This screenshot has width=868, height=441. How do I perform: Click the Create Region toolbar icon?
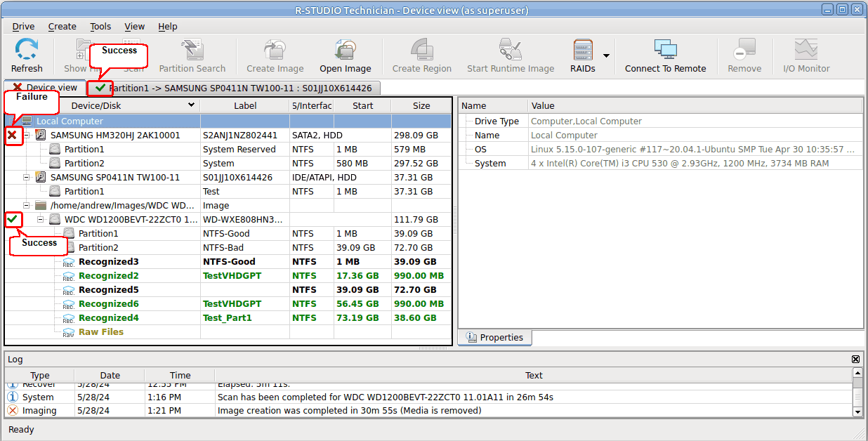(x=421, y=50)
